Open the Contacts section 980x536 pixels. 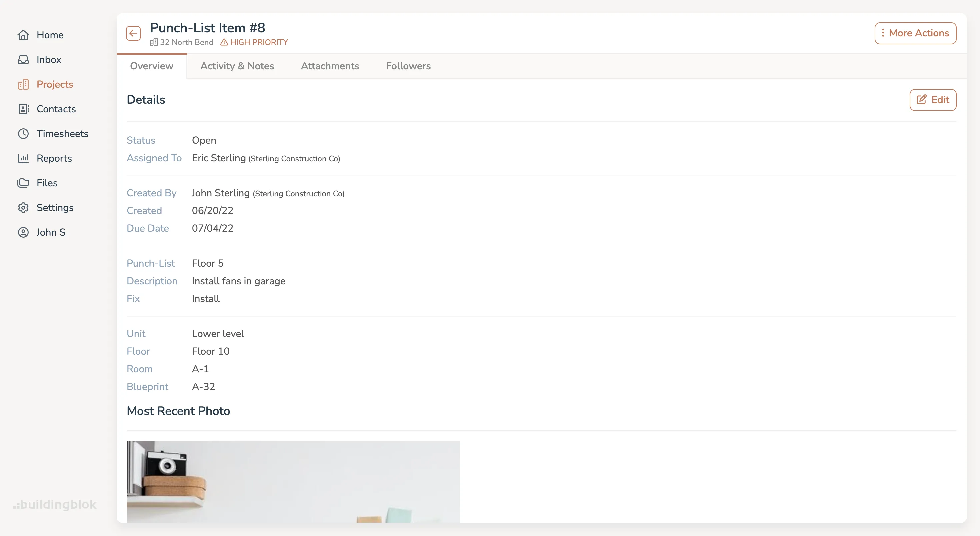(x=56, y=109)
